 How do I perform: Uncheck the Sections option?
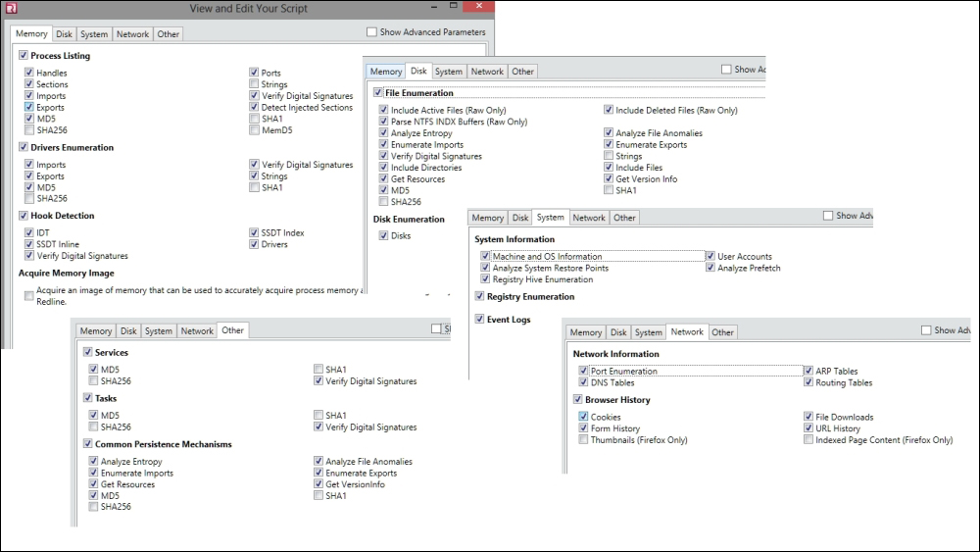coord(29,83)
